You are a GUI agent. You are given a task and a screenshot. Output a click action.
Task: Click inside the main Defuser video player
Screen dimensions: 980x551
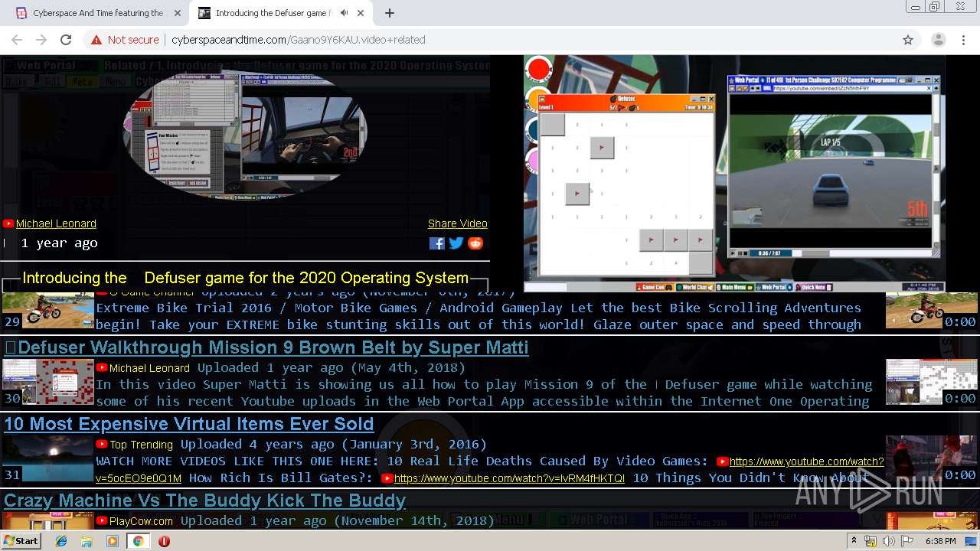734,173
